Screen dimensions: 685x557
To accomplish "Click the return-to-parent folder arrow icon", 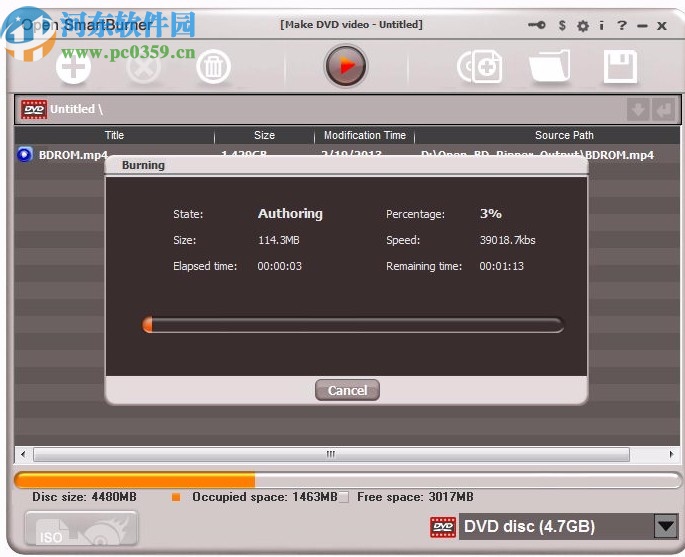I will point(664,109).
